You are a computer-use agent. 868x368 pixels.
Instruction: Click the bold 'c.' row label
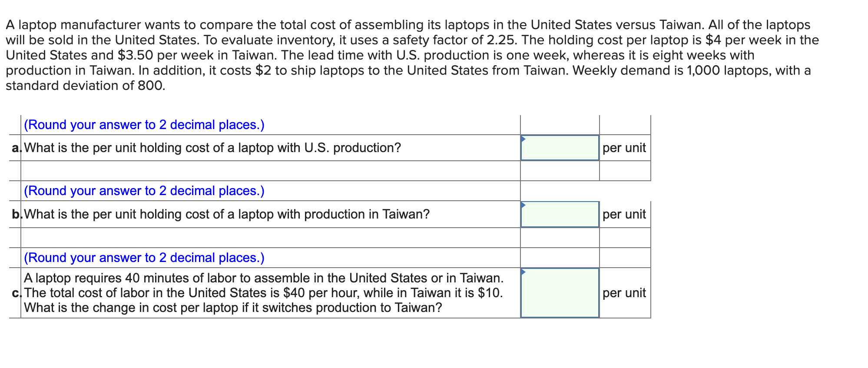16,293
